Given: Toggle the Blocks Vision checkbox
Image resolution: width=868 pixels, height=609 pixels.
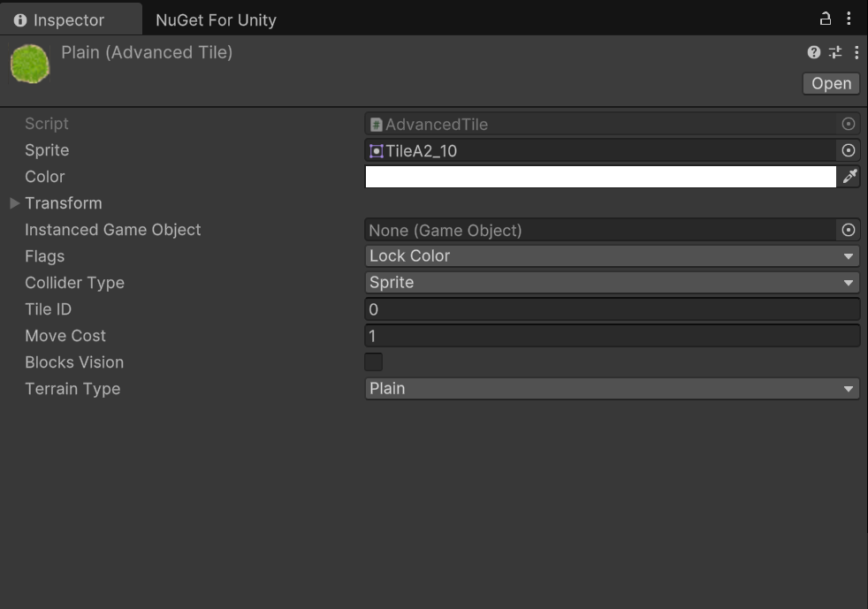Looking at the screenshot, I should pos(373,362).
